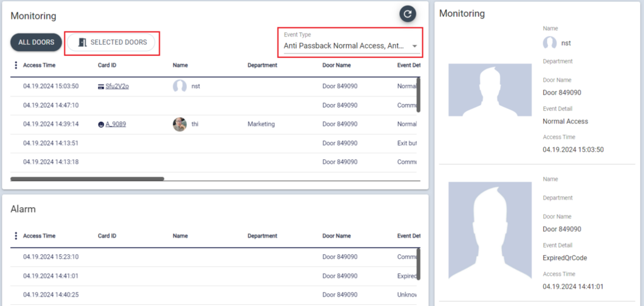This screenshot has width=644, height=306.
Task: Click the card icon beside Sfu2V2o
Action: [x=101, y=86]
